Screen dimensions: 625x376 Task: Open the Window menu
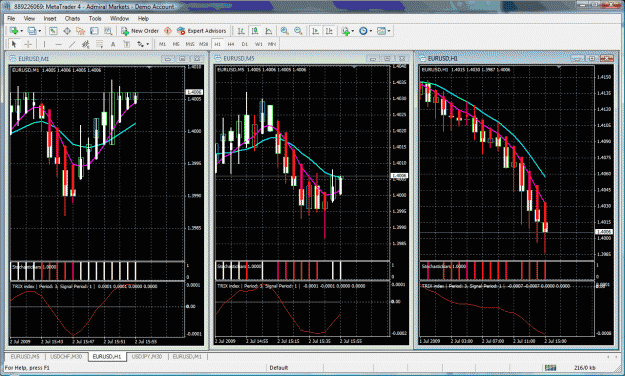tap(119, 18)
